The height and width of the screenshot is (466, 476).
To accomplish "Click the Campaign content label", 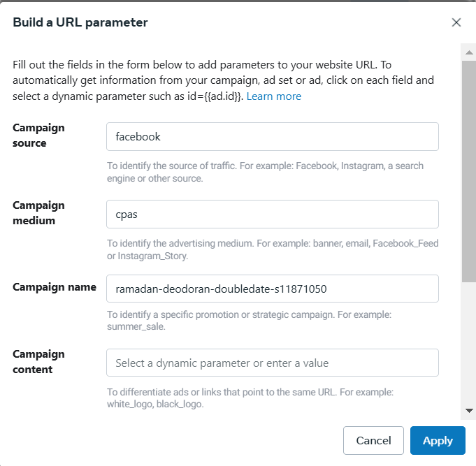I will click(x=38, y=362).
